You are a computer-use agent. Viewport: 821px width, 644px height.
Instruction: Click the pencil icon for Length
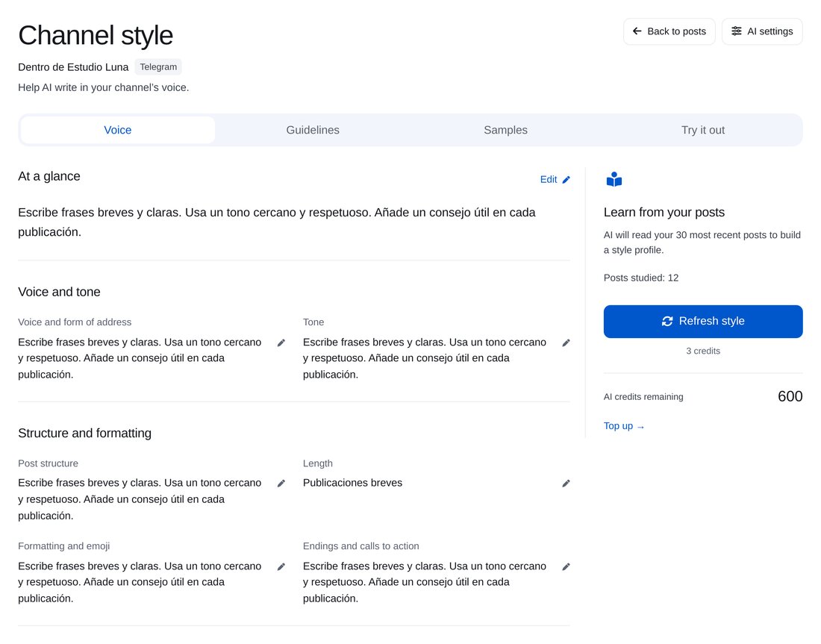(566, 484)
